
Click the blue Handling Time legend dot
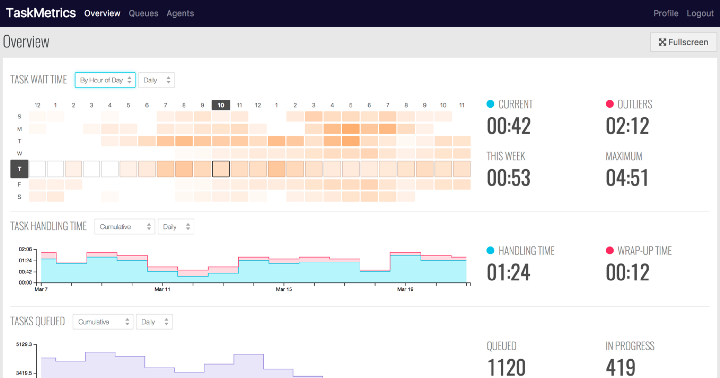[x=490, y=250]
